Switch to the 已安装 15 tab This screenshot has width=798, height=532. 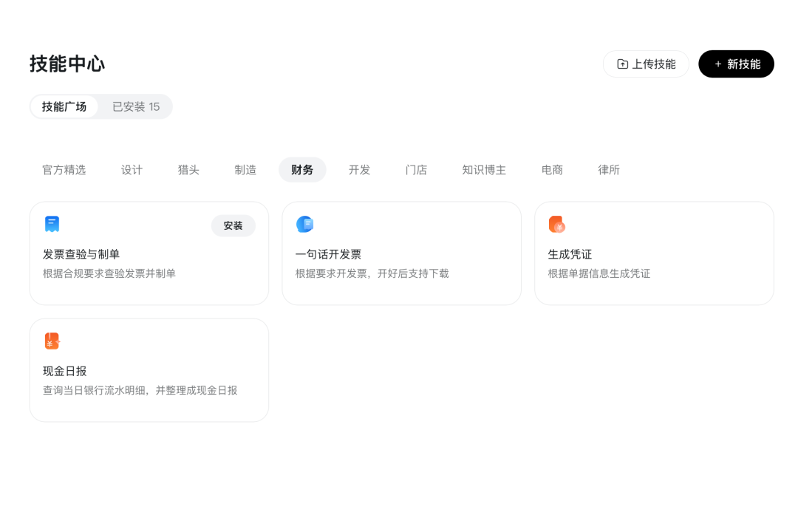click(136, 106)
